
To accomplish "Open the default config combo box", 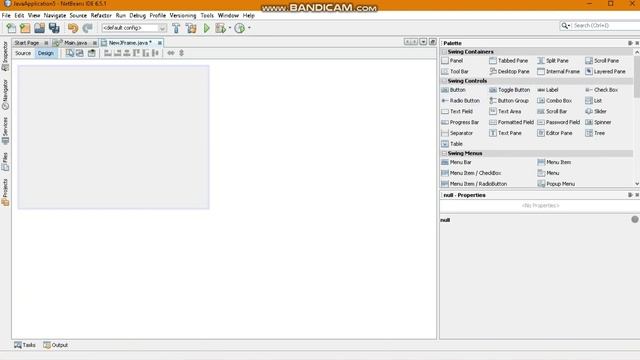I will [x=134, y=28].
